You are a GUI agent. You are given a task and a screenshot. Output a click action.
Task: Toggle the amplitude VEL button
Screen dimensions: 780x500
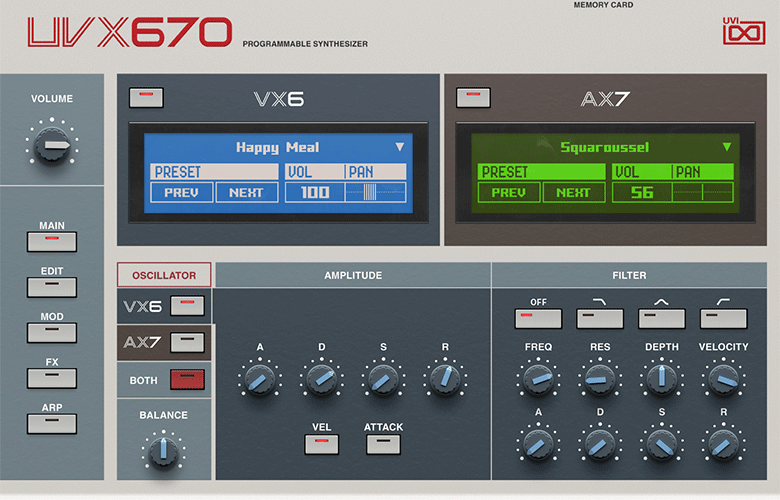322,445
